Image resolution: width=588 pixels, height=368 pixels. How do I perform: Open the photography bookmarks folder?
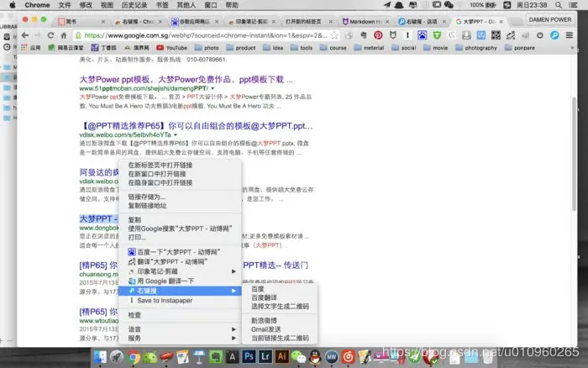(476, 48)
